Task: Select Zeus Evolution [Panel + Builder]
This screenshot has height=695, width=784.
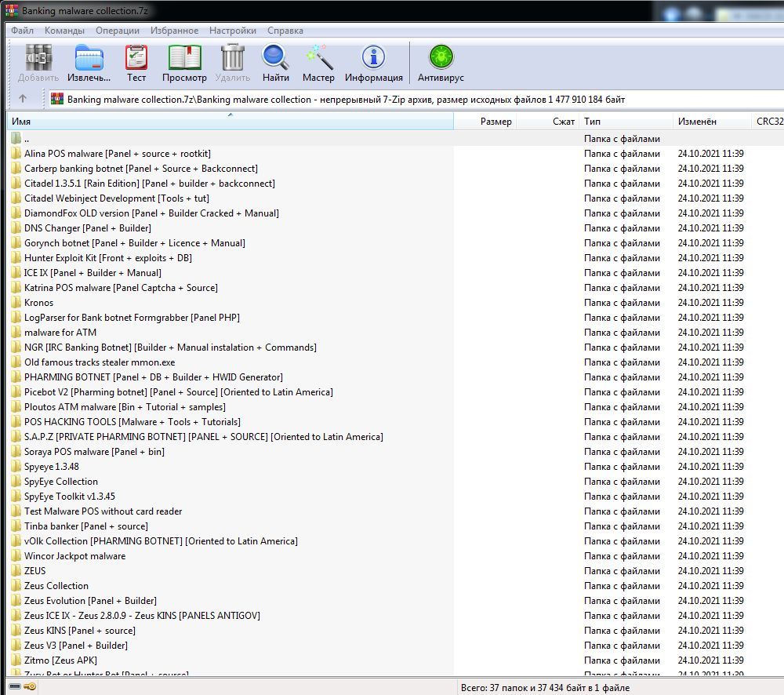Action: tap(90, 600)
